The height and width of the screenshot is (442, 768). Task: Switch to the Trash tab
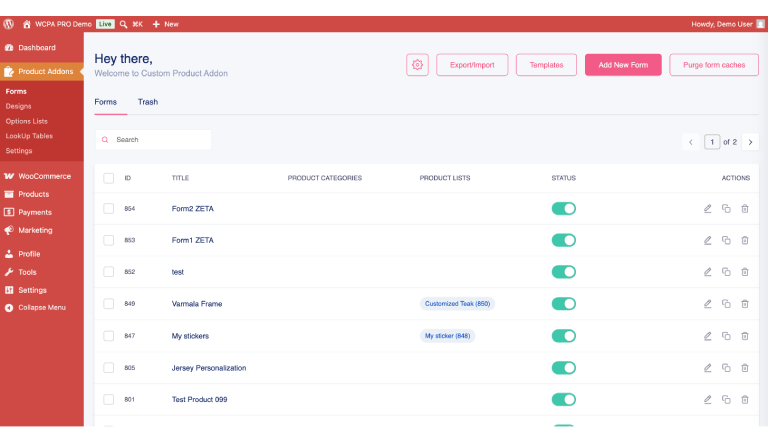click(148, 102)
